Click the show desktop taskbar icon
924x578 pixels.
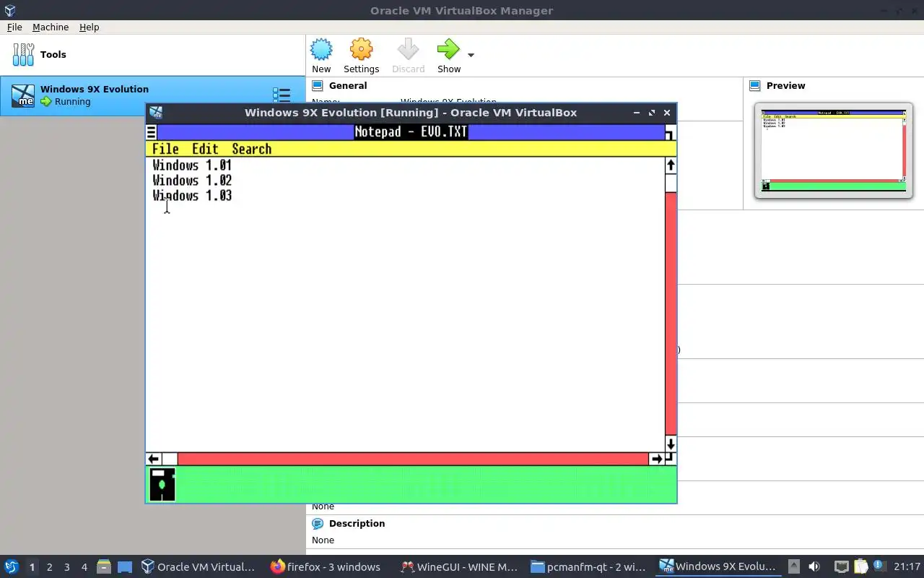(124, 567)
